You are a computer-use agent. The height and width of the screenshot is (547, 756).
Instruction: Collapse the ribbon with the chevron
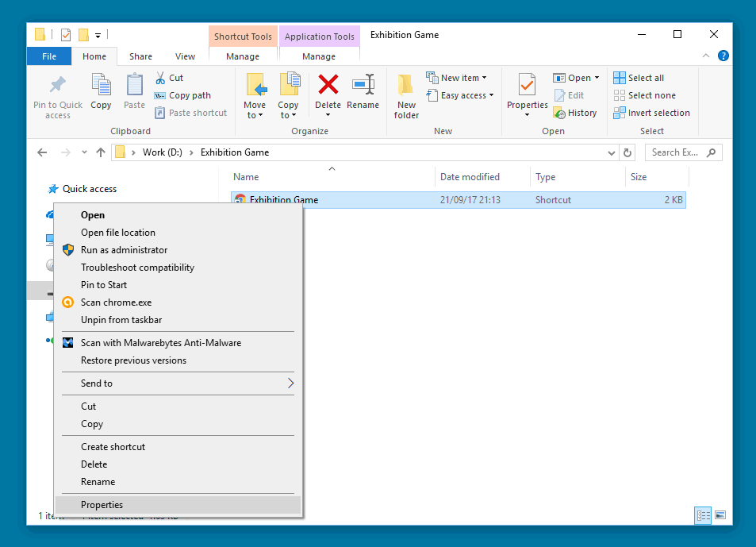tap(706, 56)
